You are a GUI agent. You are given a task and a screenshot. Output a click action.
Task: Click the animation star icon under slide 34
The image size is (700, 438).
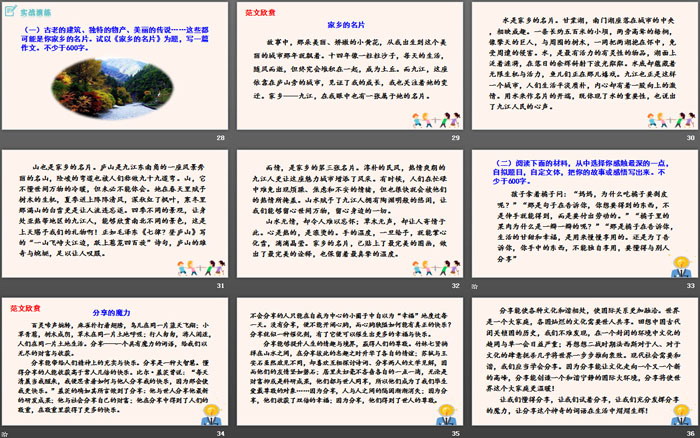click(x=4, y=434)
